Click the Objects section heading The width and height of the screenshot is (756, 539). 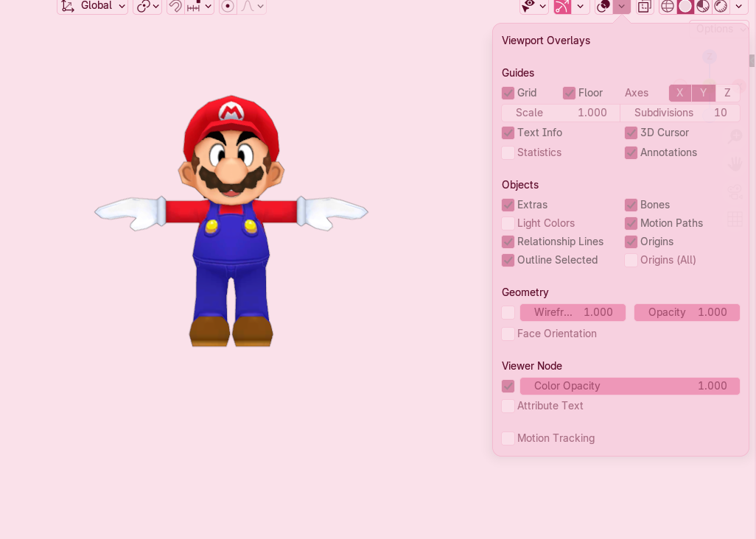tap(519, 185)
